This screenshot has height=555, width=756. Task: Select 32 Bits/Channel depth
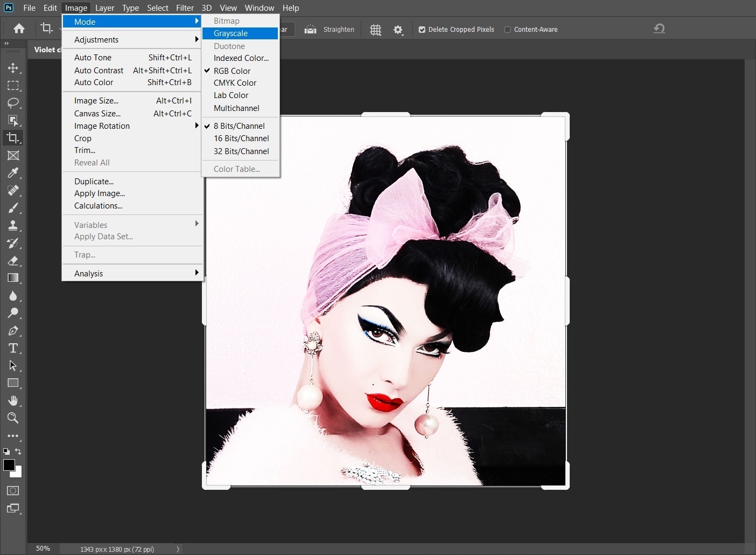[240, 151]
